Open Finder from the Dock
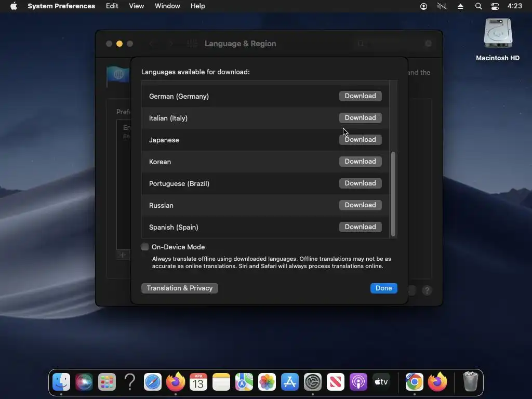The image size is (532, 399). (x=61, y=382)
